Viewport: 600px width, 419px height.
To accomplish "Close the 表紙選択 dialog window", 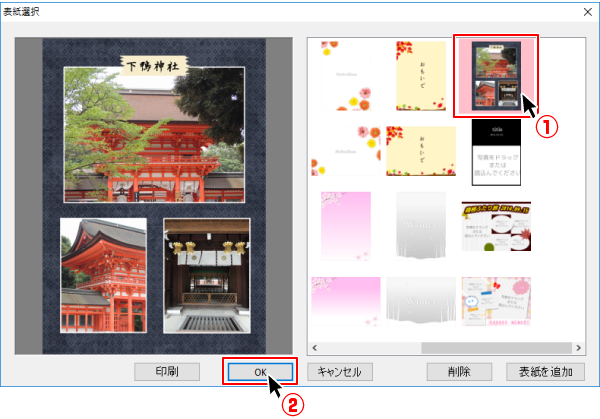I will 585,10.
